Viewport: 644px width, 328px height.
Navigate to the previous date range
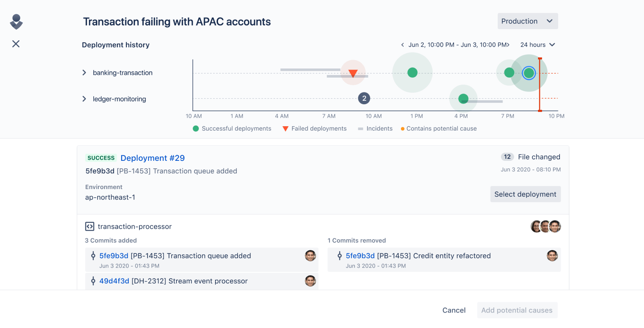402,45
